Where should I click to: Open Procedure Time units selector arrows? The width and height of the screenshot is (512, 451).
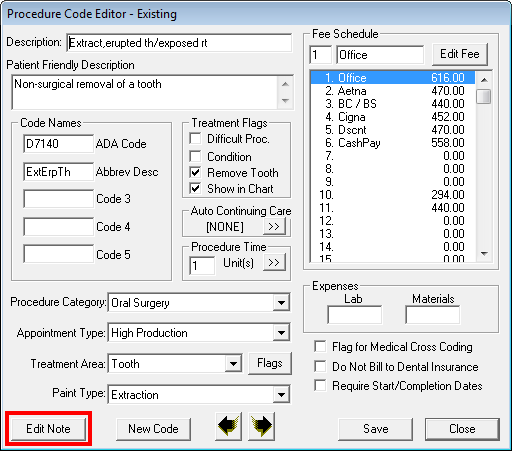274,263
